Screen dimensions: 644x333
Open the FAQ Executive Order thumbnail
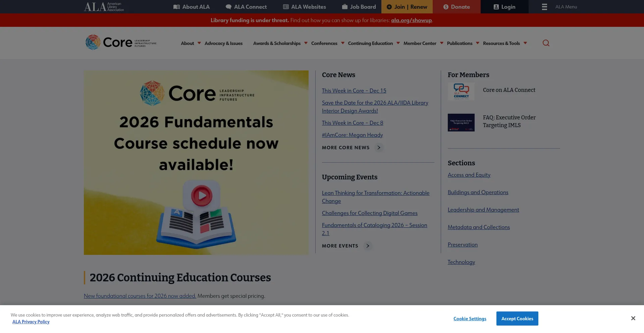pos(461,122)
